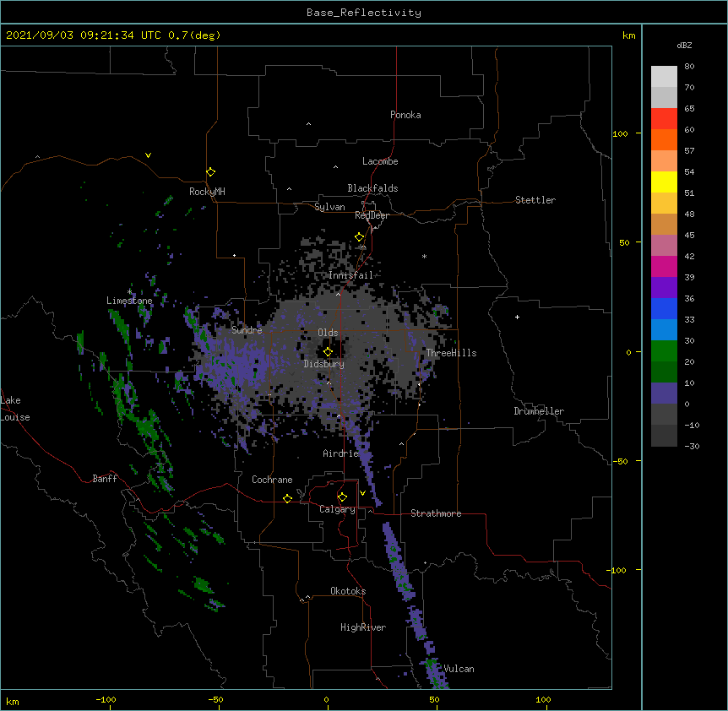Pick the light gray 80–70 dBZ legend swatch
The image size is (728, 711).
664,77
